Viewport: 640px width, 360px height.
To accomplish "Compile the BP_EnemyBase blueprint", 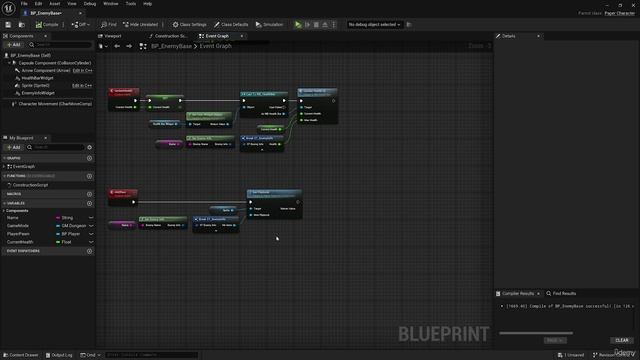I will [x=47, y=25].
